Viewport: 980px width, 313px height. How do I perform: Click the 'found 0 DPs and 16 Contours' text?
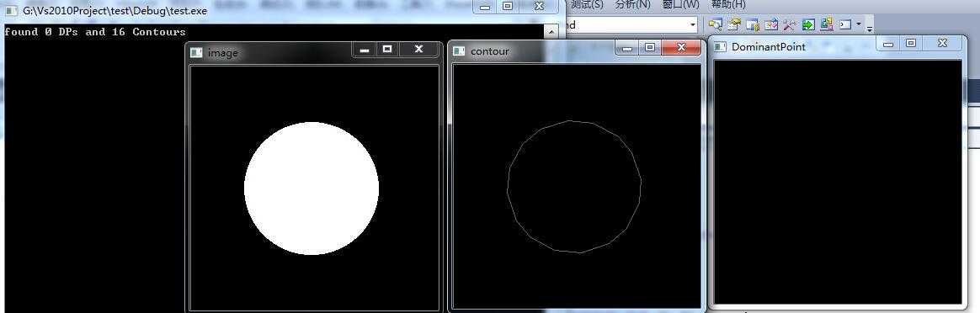tap(95, 31)
